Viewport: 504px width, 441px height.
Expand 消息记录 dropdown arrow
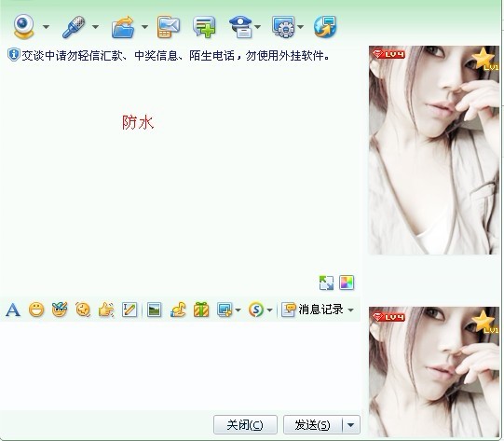(350, 310)
